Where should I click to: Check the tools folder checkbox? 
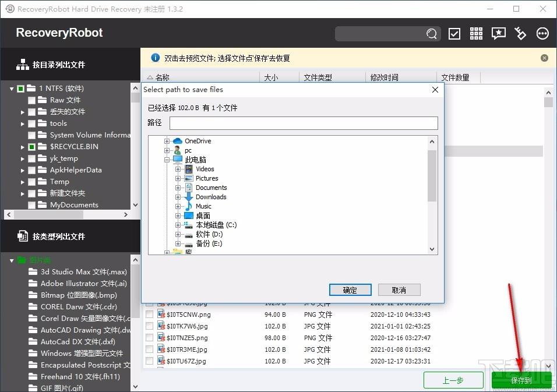coord(31,123)
